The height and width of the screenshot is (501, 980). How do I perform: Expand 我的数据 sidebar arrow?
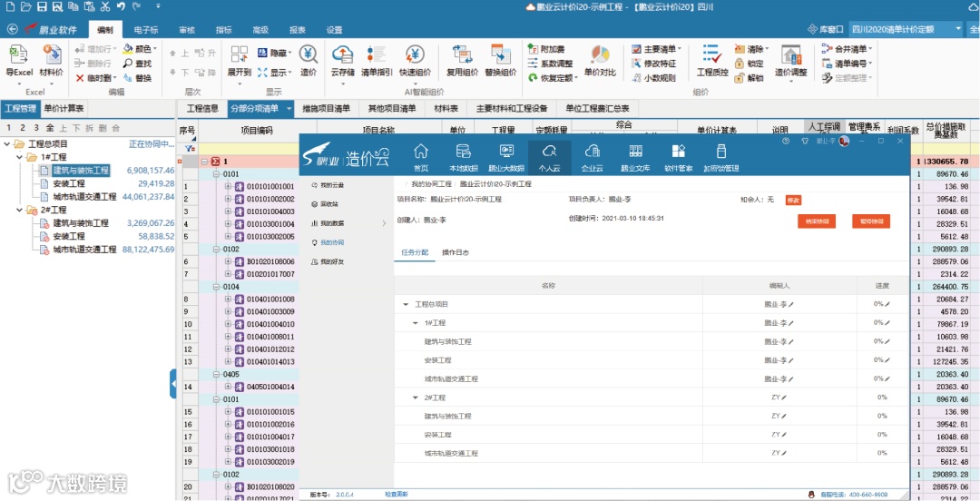coord(384,222)
